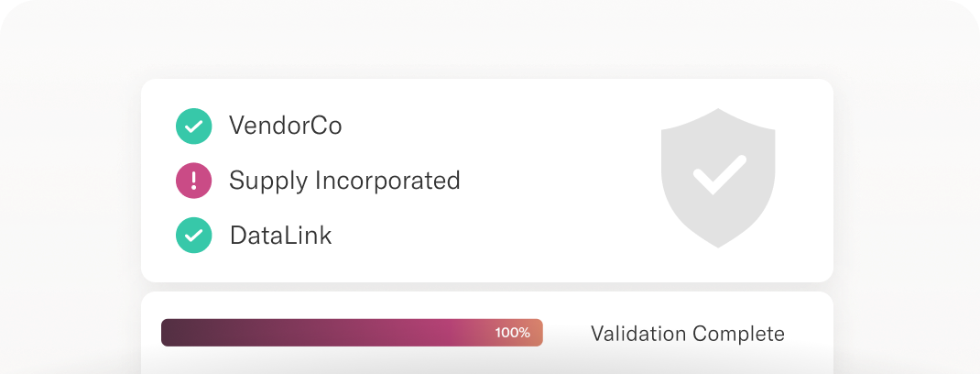Click the green checkmark beside VendorCo
The width and height of the screenshot is (980, 374).
[193, 126]
